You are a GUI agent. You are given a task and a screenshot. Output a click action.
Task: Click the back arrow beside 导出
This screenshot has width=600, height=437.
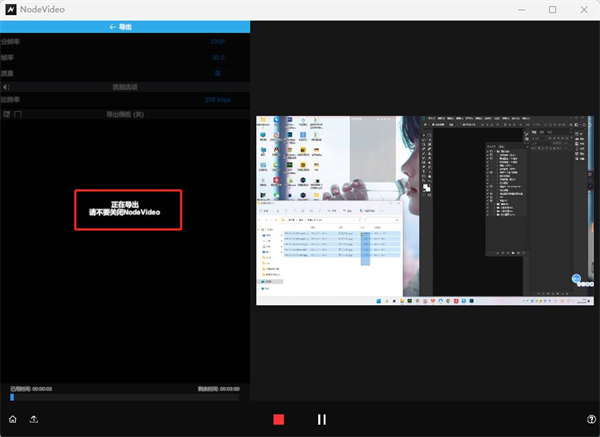point(113,27)
